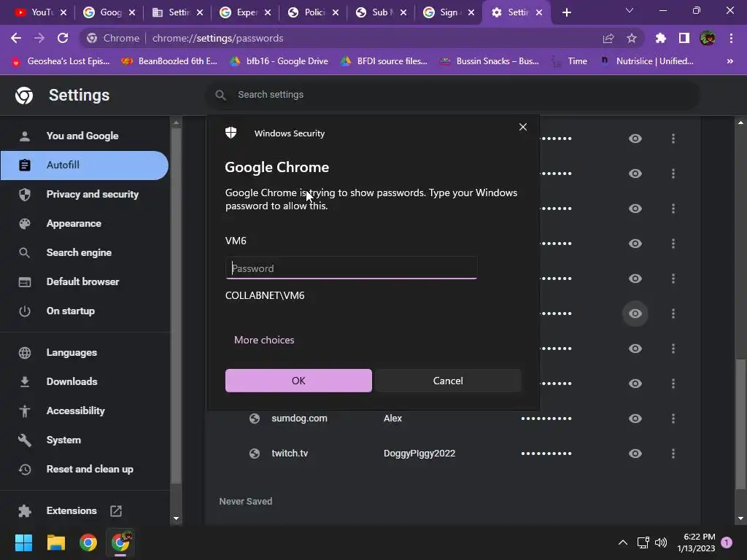Select Autofill in settings sidebar

(x=85, y=166)
